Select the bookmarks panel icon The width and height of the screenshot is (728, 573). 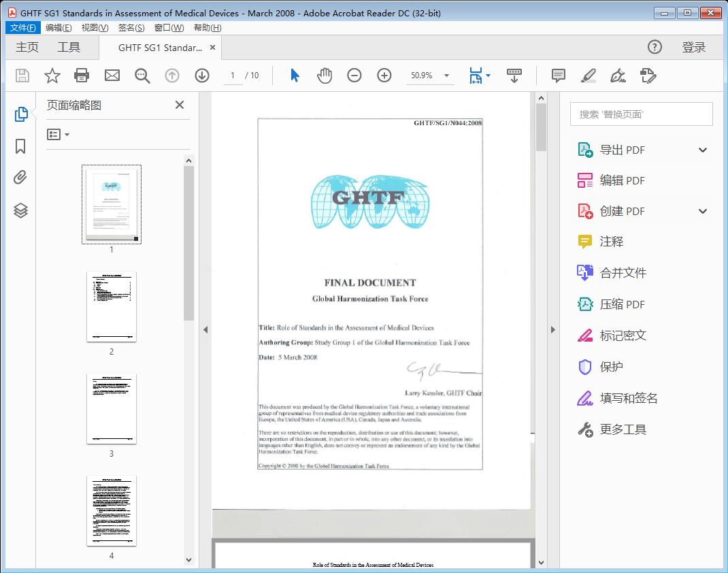point(20,144)
